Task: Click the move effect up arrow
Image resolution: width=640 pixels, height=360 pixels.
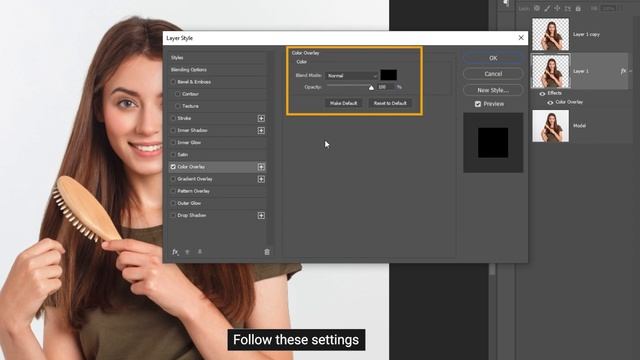Action: [187, 252]
